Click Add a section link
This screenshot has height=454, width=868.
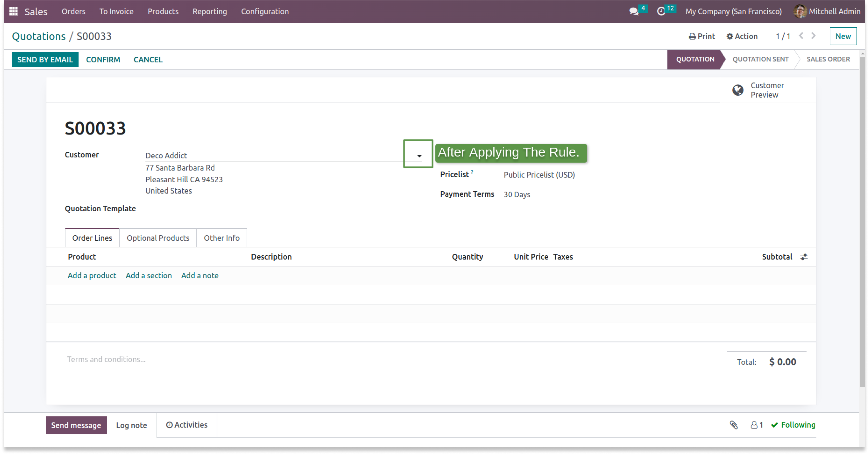pyautogui.click(x=149, y=275)
